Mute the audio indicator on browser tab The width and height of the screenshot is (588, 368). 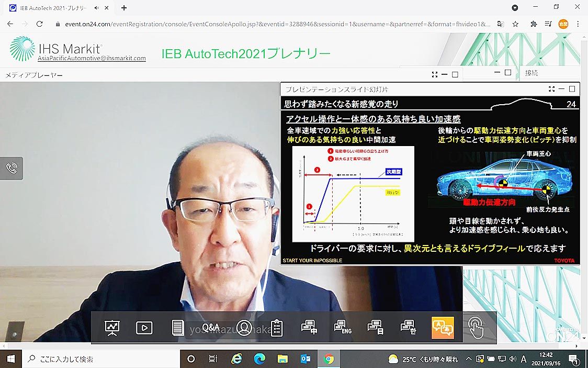97,8
